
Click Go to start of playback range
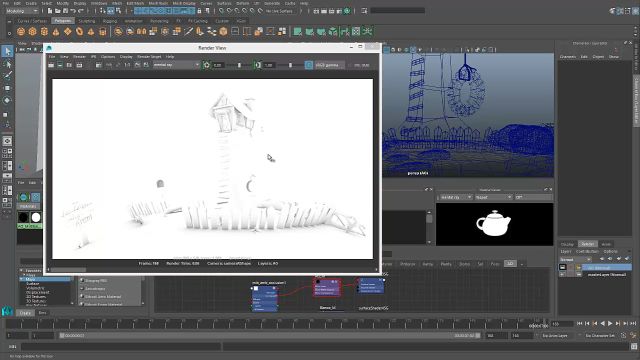click(580, 323)
